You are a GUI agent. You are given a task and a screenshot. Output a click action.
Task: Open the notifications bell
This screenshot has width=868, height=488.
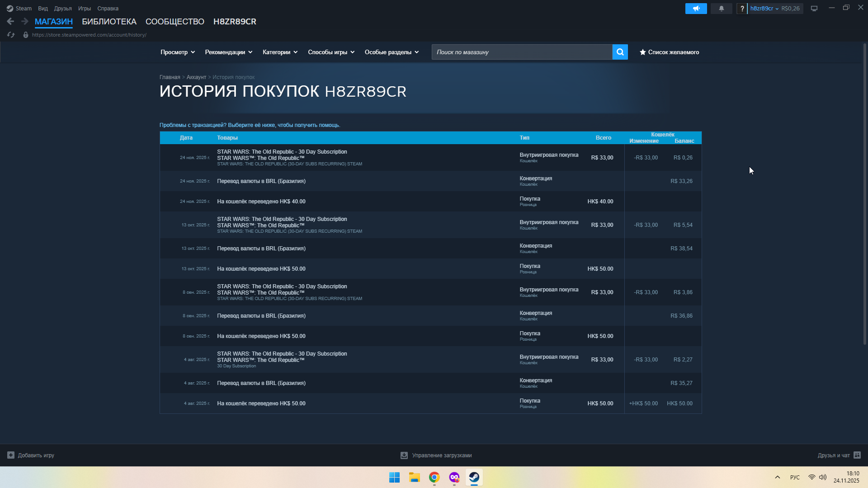pos(721,9)
